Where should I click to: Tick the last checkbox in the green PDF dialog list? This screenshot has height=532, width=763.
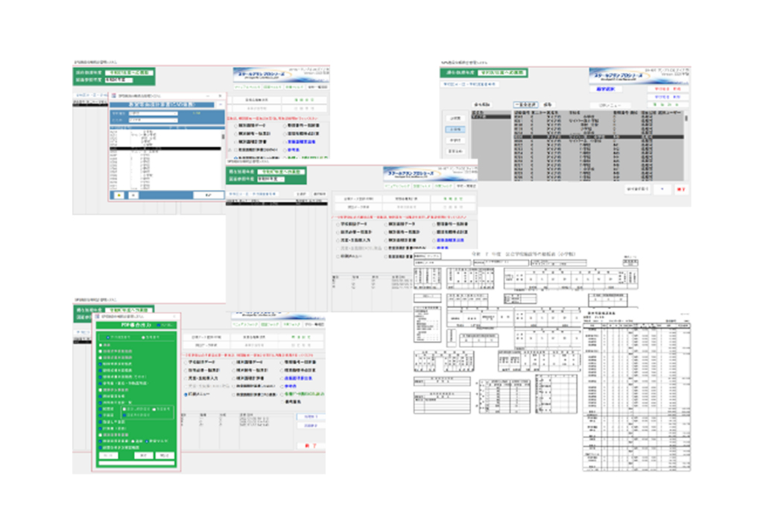point(101,447)
